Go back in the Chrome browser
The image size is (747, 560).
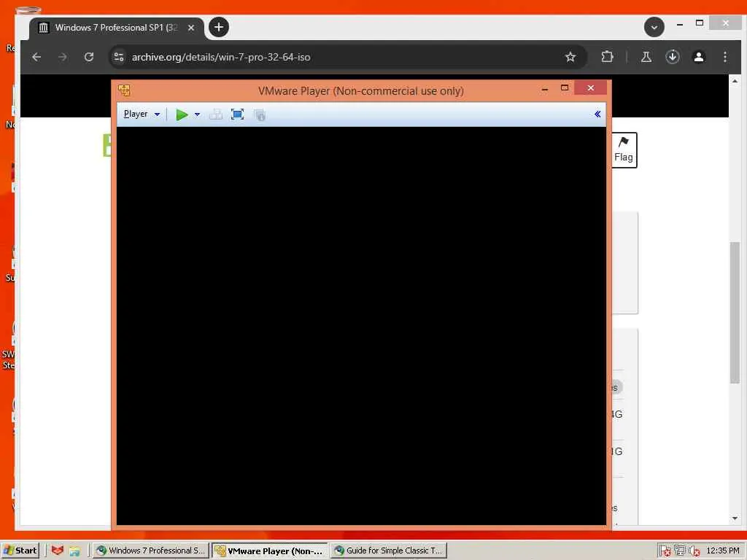36,57
